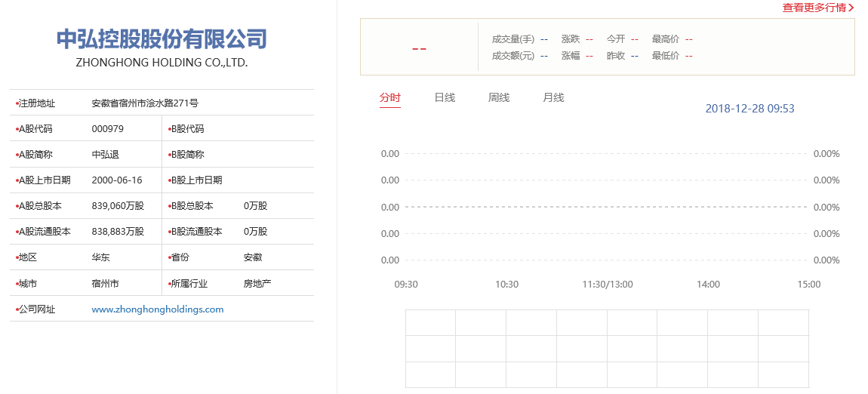Image resolution: width=868 pixels, height=394 pixels.
Task: Click the registered address 安徽省宿州市浍水路271号
Action: (145, 103)
